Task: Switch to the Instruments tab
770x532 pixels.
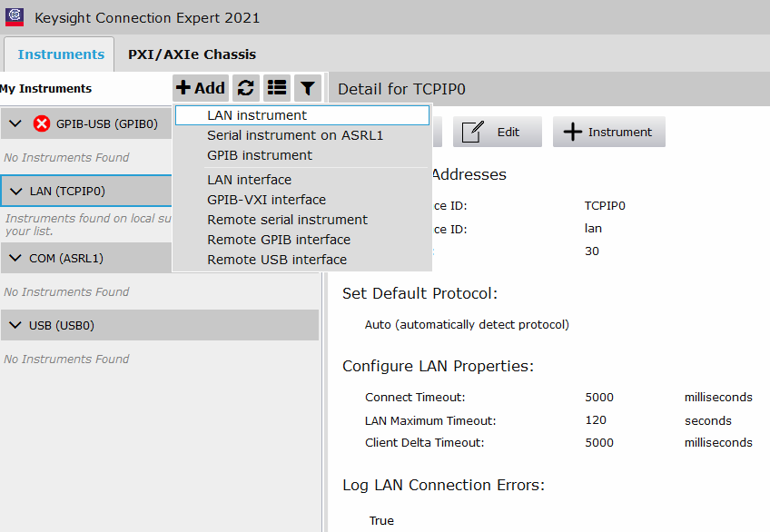Action: (61, 54)
